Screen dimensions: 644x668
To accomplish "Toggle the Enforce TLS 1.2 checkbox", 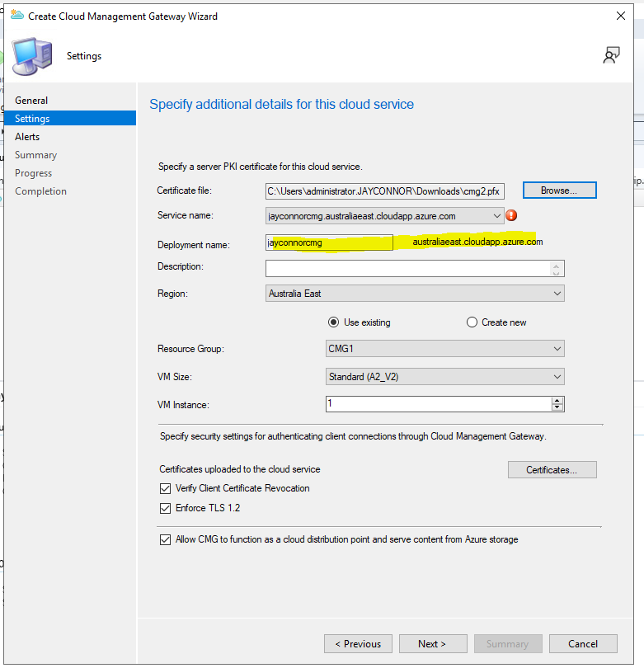I will click(165, 508).
